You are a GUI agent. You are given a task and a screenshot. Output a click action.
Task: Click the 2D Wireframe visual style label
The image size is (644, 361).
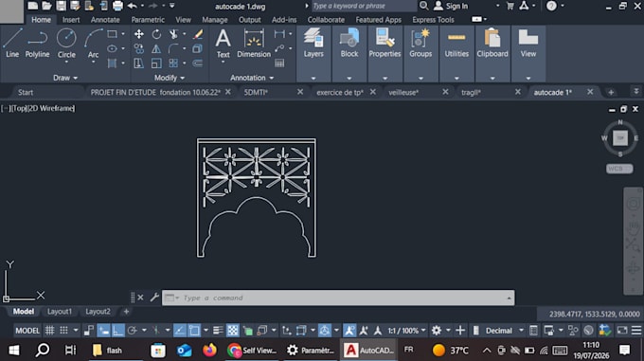pos(51,108)
